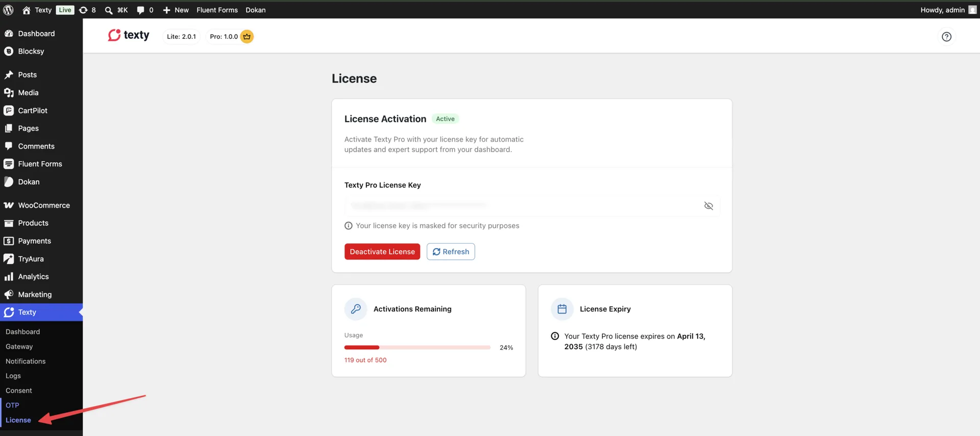Click into the Texty Pro License Key field
The height and width of the screenshot is (436, 980).
[x=532, y=206]
